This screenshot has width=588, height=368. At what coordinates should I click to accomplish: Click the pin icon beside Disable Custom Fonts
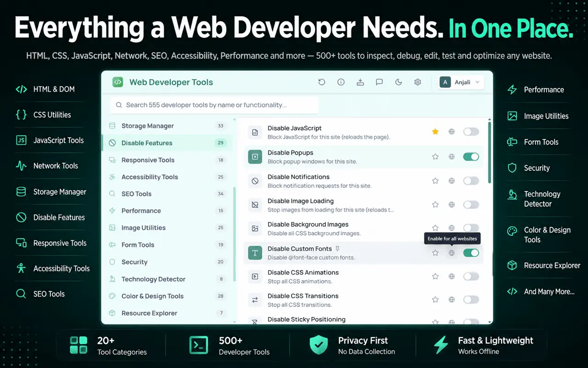point(338,249)
